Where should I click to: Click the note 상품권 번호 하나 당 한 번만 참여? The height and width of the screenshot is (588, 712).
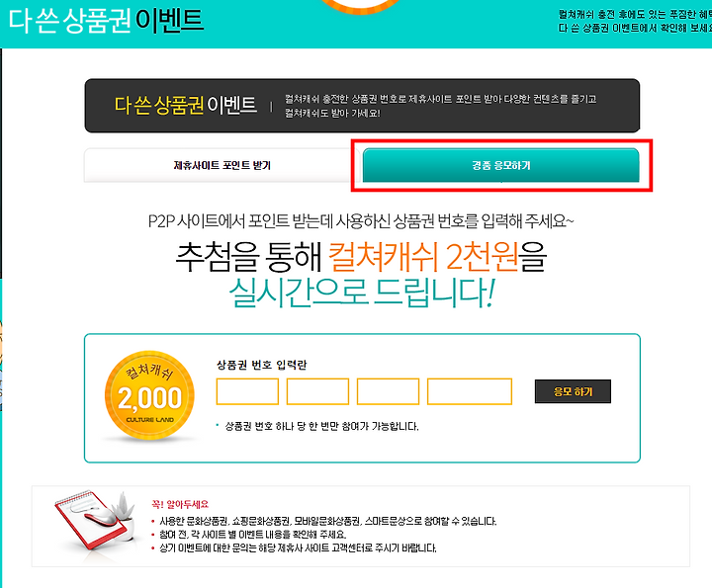coord(321,426)
